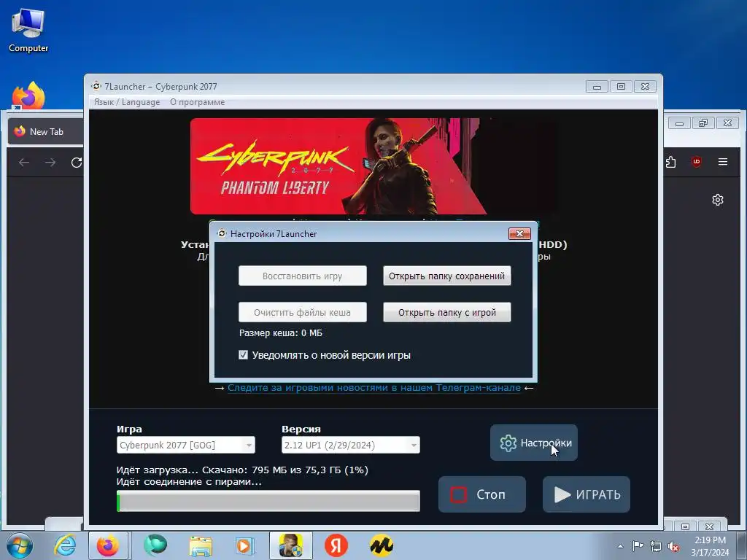747x560 pixels.
Task: Expand the Игра dropdown Cyberpunk 2077 [GOG]
Action: tap(186, 445)
